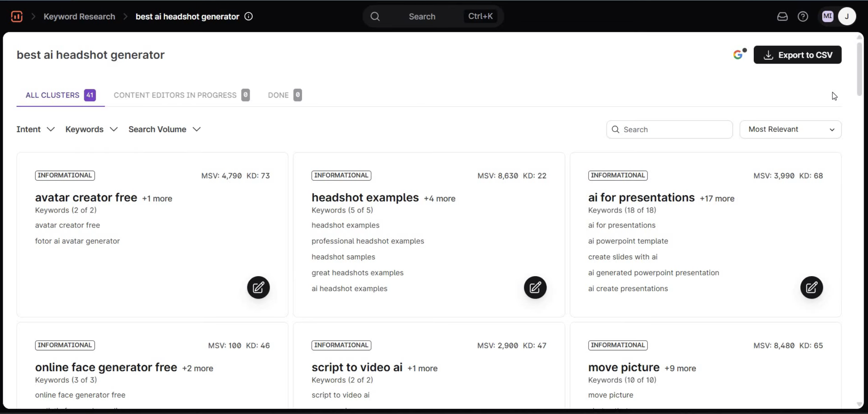Viewport: 868px width, 414px height.
Task: Show +1 more for avatar creator free
Action: (157, 198)
